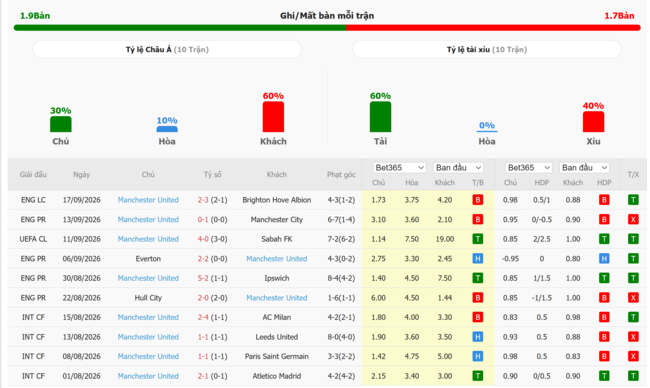The image size is (650, 388).
Task: Click T/X green T badge in Everton row
Action: pyautogui.click(x=633, y=259)
